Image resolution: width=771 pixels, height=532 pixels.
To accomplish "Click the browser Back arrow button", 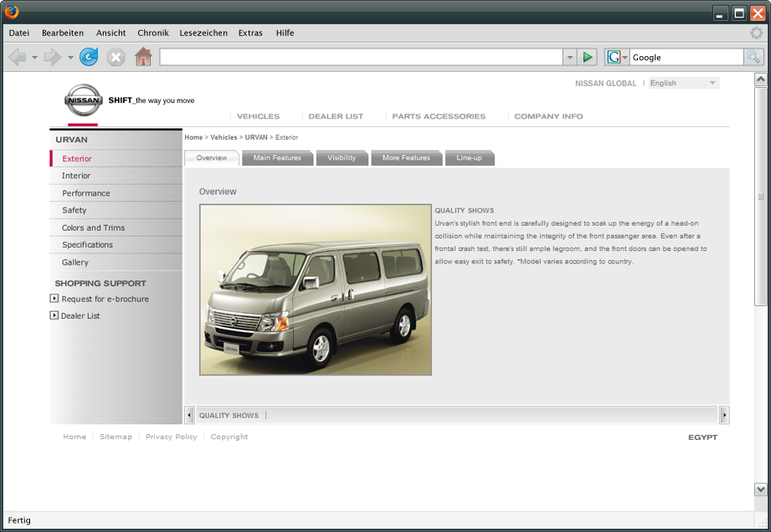I will pyautogui.click(x=18, y=58).
